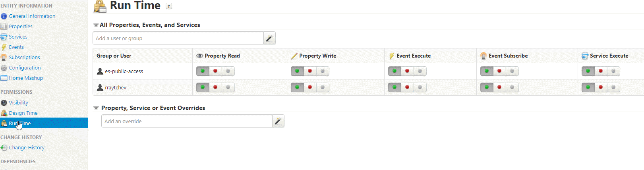Open the Home Mashup link
644x170 pixels.
26,78
